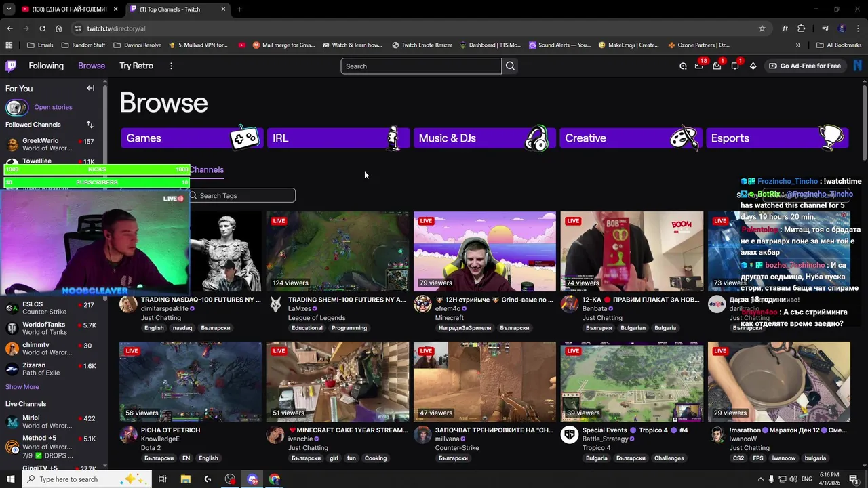The height and width of the screenshot is (488, 868).
Task: Click the Bits diamond icon
Action: click(753, 66)
